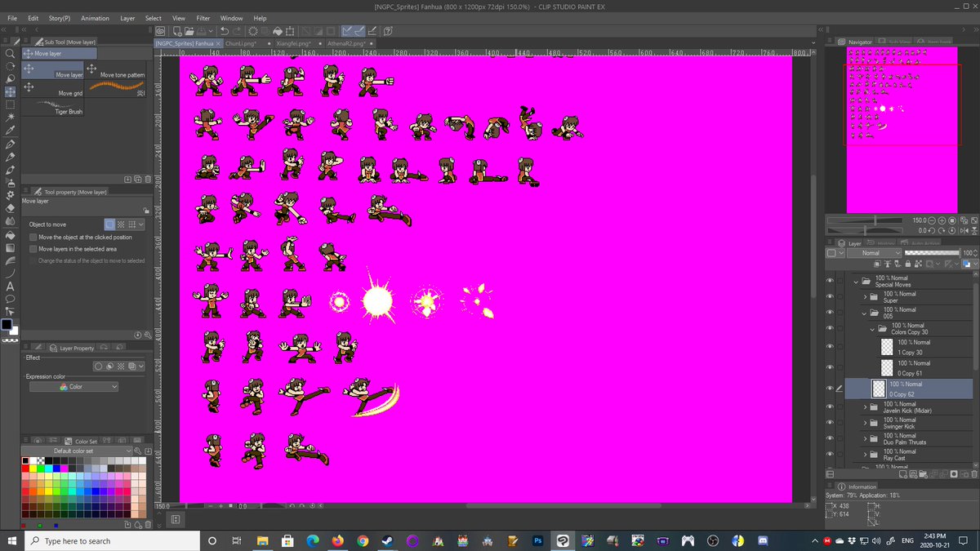Expand the Super folder
Viewport: 980px width, 551px height.
(864, 297)
